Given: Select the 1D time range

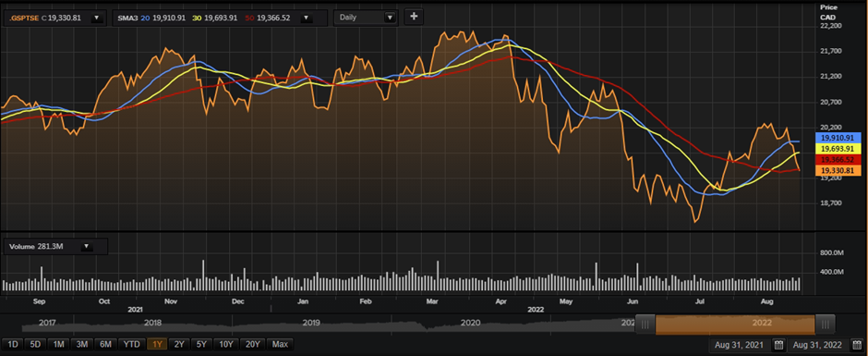Looking at the screenshot, I should point(13,344).
